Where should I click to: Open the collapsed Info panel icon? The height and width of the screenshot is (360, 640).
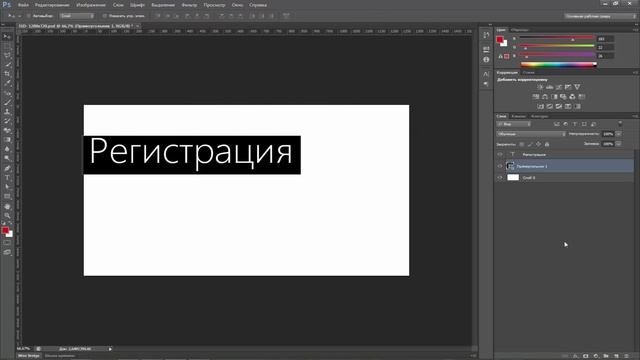point(486,60)
